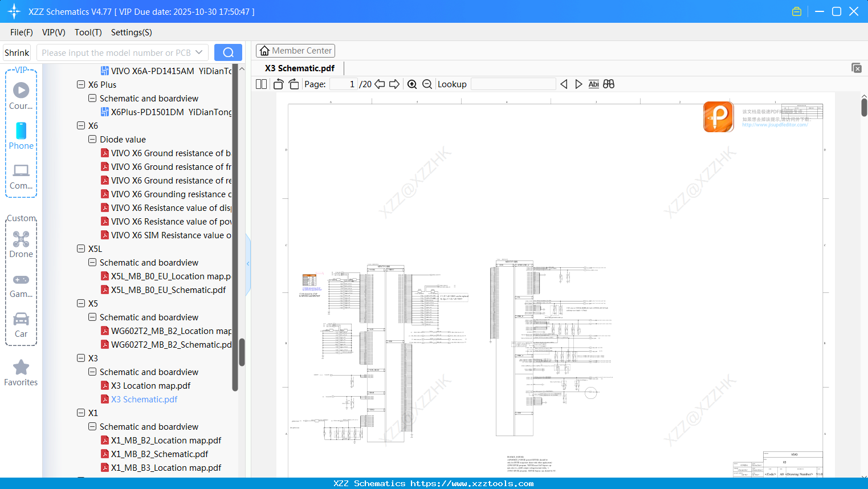Click the tree scroll-up arrow
868x489 pixels.
tap(242, 69)
